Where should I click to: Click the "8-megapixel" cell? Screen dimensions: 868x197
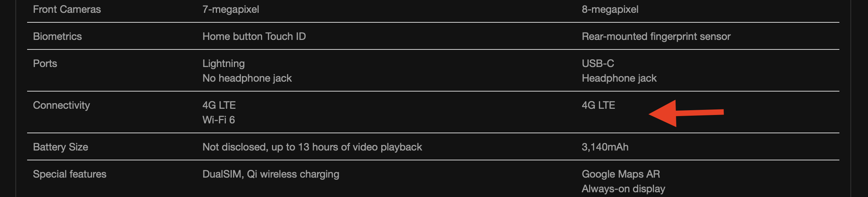click(x=610, y=10)
